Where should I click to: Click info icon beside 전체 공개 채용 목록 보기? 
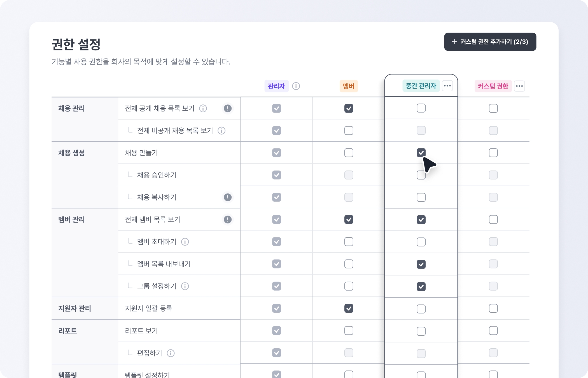point(203,108)
